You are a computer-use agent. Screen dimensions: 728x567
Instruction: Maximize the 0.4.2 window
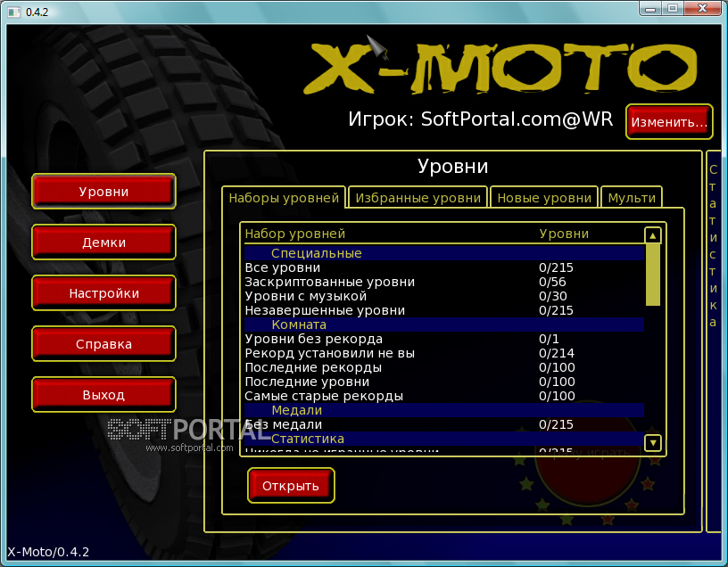[x=673, y=9]
